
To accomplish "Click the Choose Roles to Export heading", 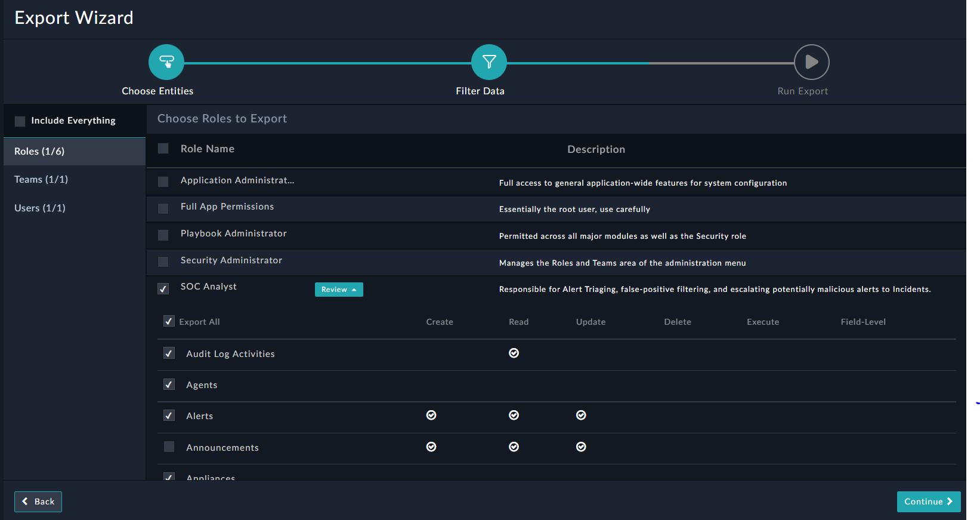I will 222,119.
